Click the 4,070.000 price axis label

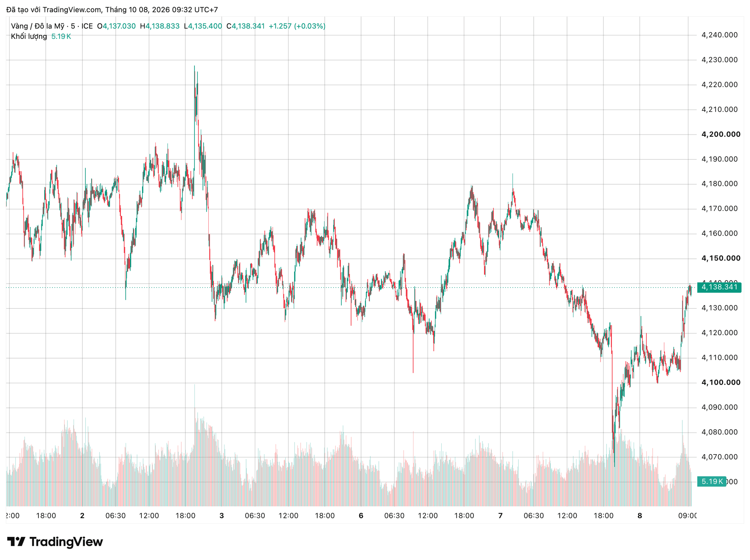coord(719,457)
